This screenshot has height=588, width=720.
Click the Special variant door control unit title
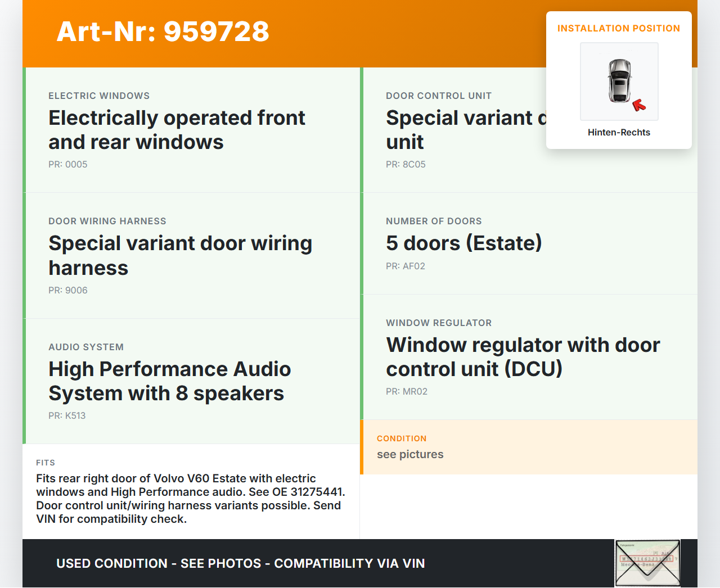[x=461, y=130]
